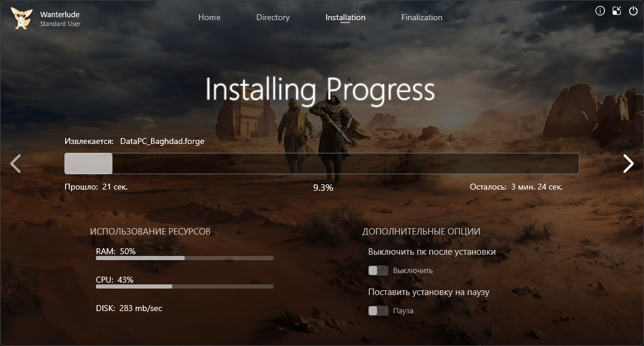Click the Wanterlude user name
Viewport: 644px width, 346px height.
60,14
